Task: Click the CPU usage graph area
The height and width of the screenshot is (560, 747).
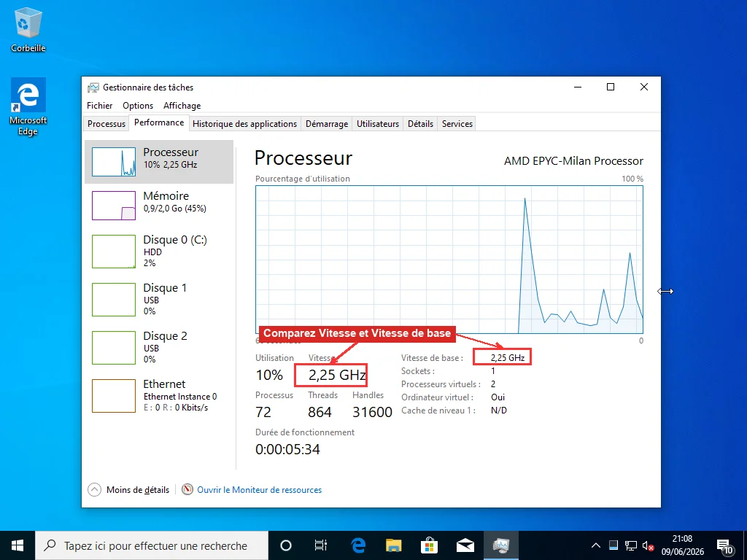Action: coord(449,260)
